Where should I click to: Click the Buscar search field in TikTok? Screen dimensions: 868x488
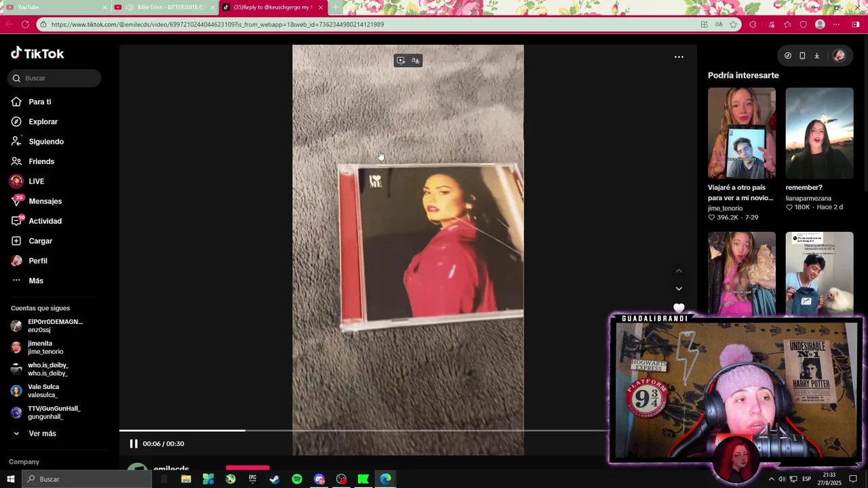[x=54, y=78]
